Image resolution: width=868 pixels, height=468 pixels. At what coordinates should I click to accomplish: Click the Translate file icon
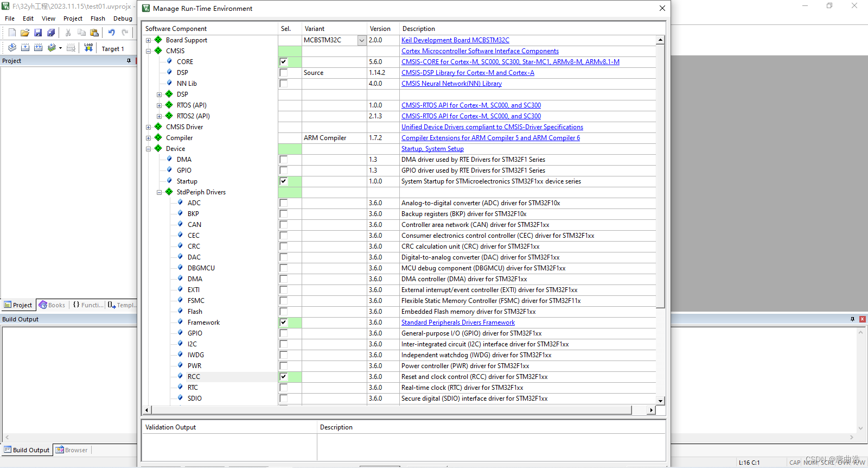(12, 48)
